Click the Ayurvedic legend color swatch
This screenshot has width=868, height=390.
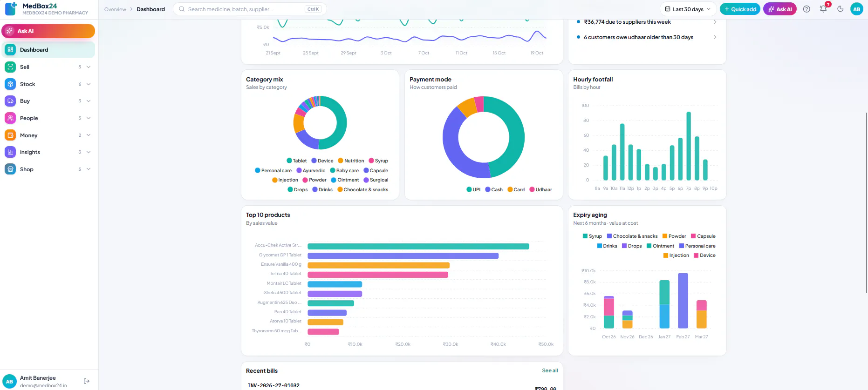click(x=299, y=171)
